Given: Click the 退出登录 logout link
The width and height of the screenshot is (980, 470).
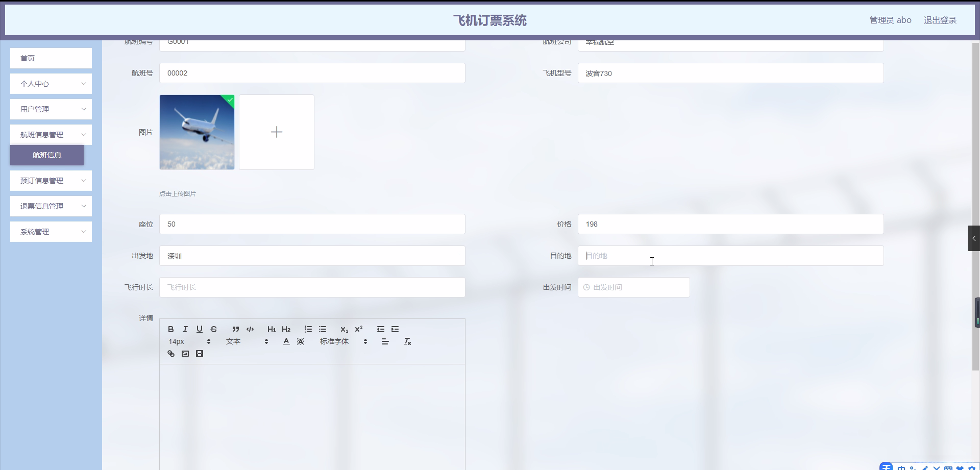Looking at the screenshot, I should [x=940, y=20].
